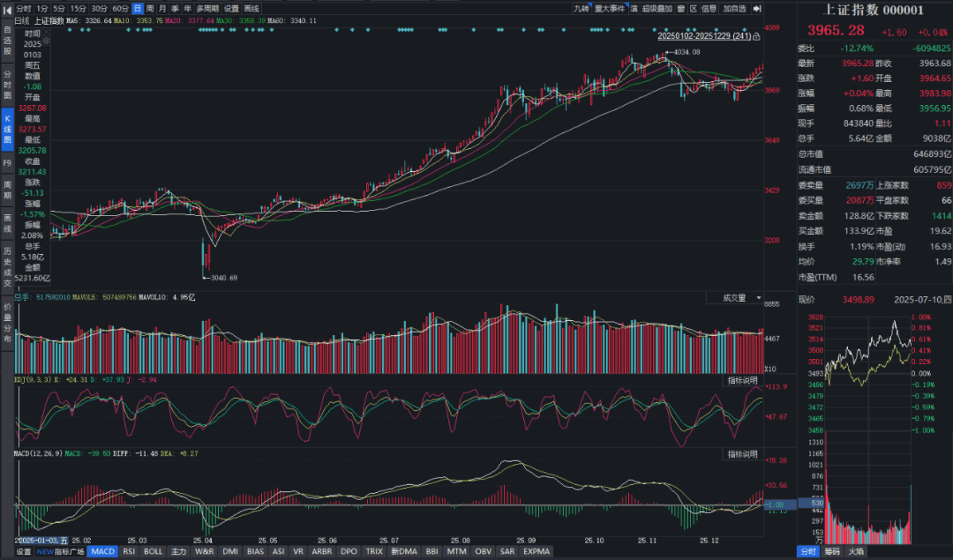Click the collapse-right arrow icon beside 加自选
The image size is (953, 560).
(x=758, y=8)
